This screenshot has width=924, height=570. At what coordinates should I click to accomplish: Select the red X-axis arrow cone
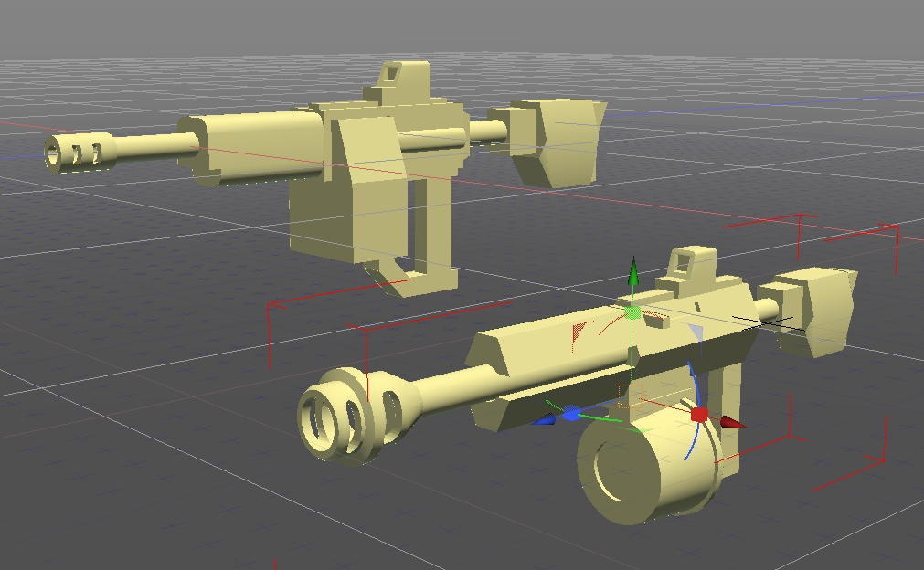[x=732, y=422]
